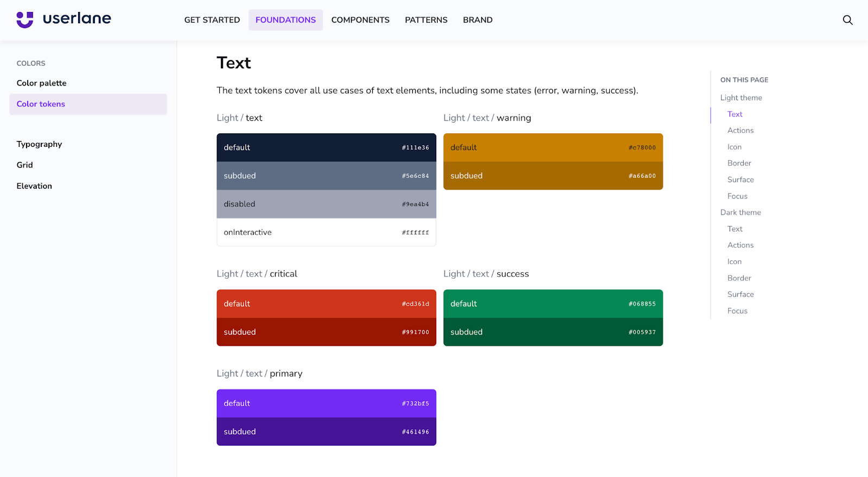Jump to Dark theme Surface anchor

[740, 294]
